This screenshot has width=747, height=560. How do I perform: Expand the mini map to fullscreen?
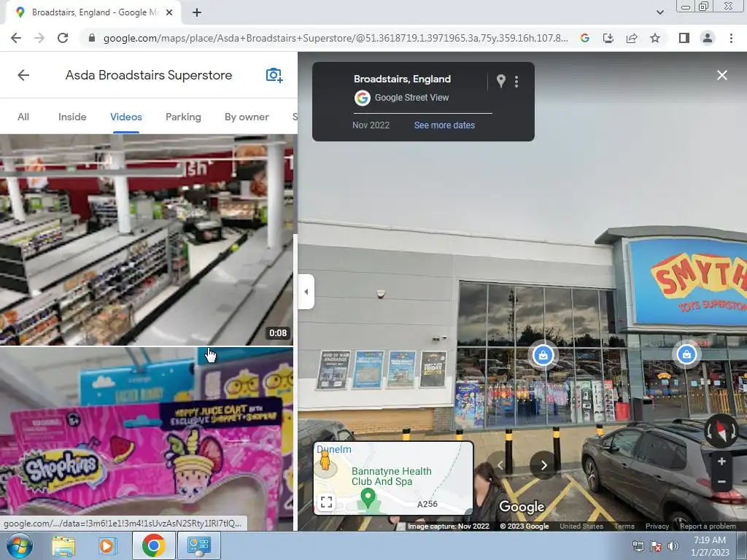tap(326, 502)
